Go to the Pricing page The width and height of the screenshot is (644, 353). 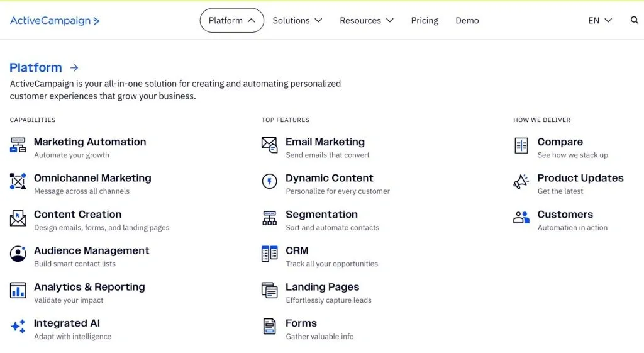pyautogui.click(x=425, y=21)
